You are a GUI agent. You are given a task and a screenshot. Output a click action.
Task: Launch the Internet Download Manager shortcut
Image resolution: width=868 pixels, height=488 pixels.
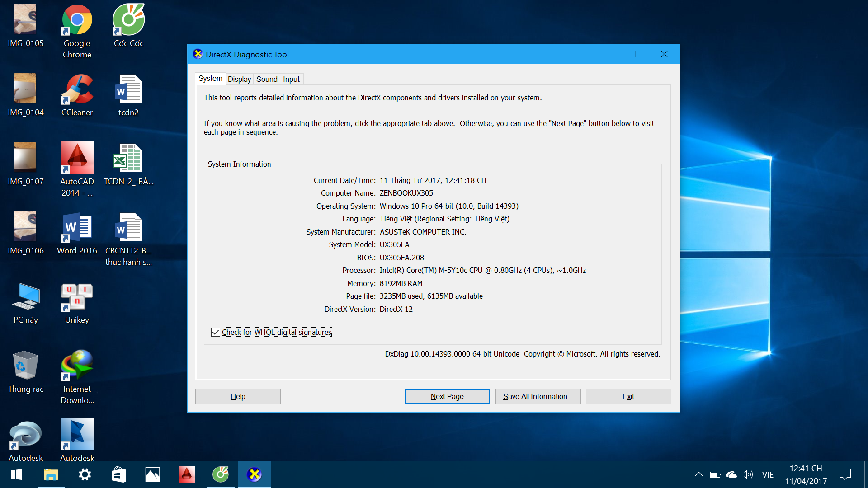point(77,377)
